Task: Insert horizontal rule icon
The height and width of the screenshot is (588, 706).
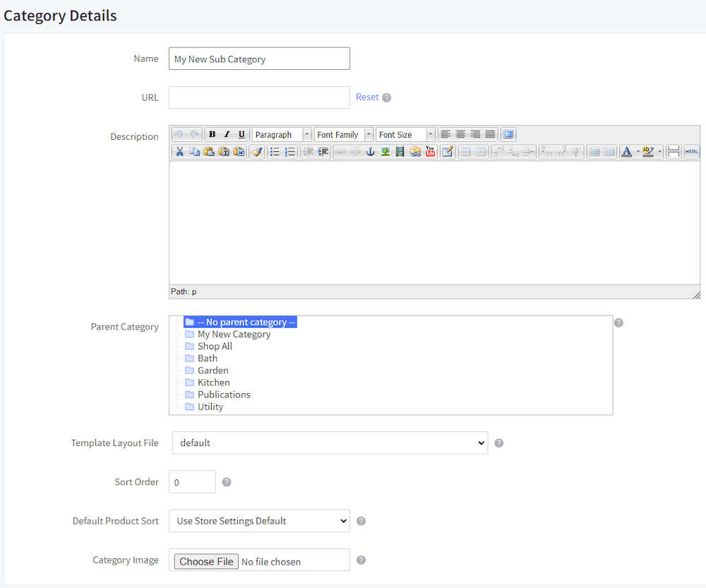Action: click(674, 152)
